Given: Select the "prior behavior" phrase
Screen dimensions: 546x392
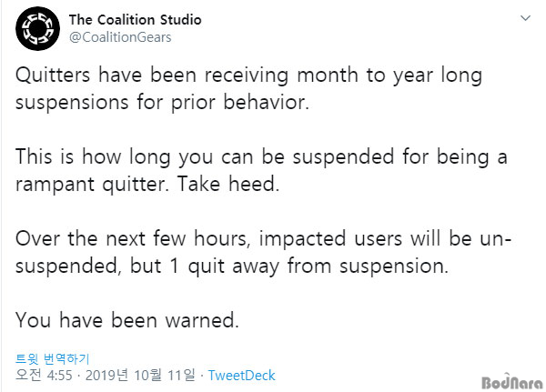Looking at the screenshot, I should click(239, 103).
